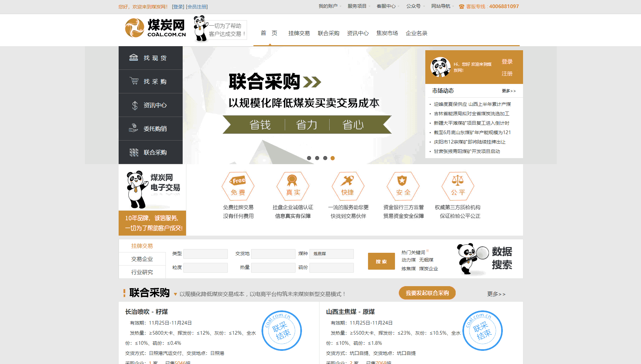
Task: Open 联合采购 in main navigation
Action: pos(328,33)
